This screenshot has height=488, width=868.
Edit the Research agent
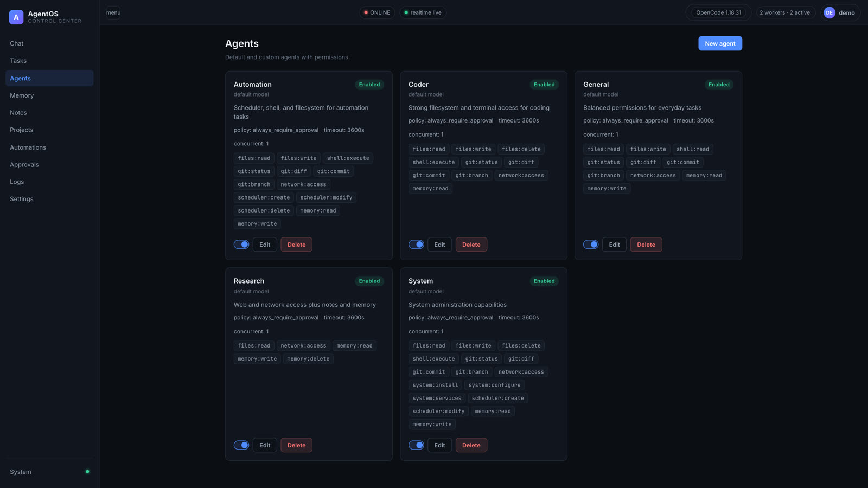click(x=265, y=445)
